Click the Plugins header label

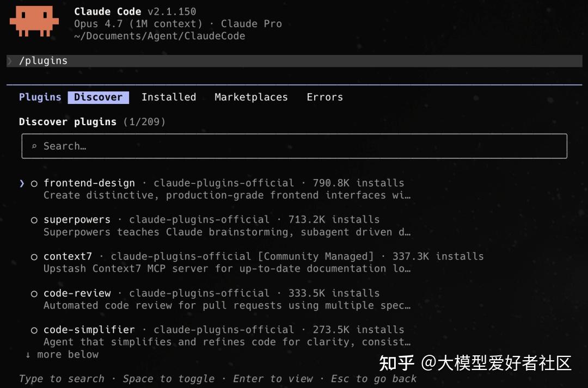point(40,97)
